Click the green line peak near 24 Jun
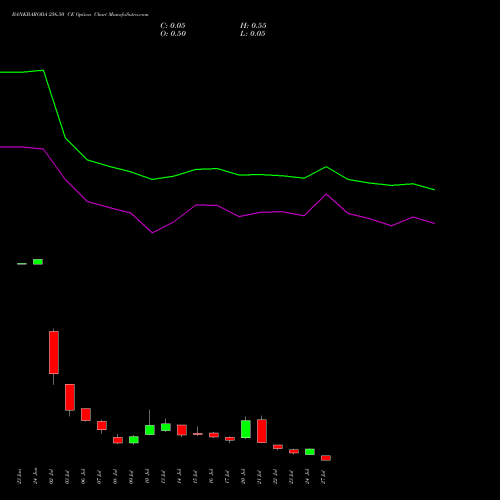This screenshot has height=500, width=500. pos(43,70)
